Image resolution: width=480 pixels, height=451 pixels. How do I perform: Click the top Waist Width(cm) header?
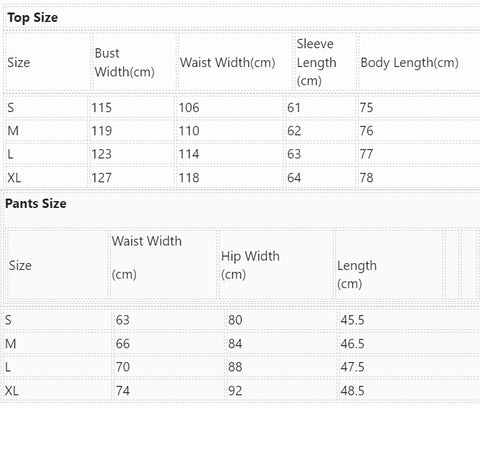(x=227, y=63)
